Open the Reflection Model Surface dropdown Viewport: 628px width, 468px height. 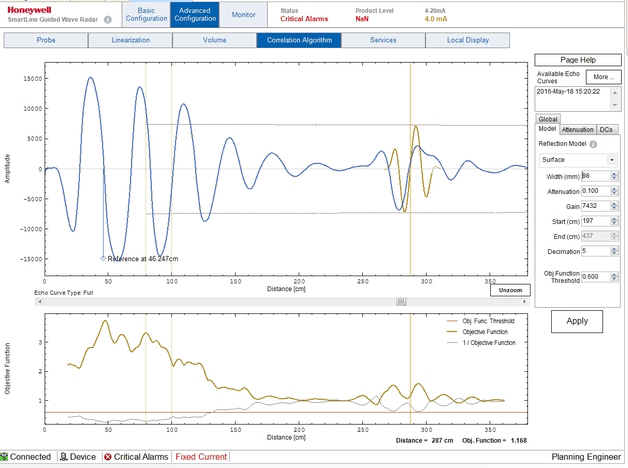pyautogui.click(x=611, y=159)
